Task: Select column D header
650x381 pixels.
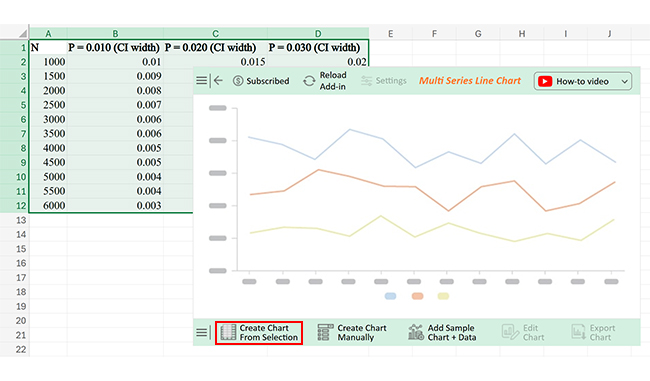Action: click(318, 34)
